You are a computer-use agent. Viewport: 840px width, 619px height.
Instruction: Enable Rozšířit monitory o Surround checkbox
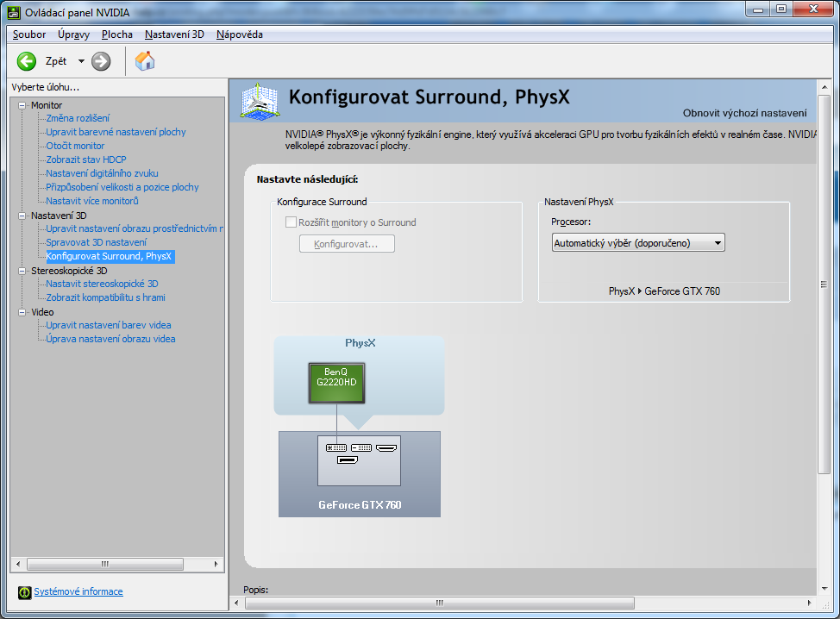[291, 222]
